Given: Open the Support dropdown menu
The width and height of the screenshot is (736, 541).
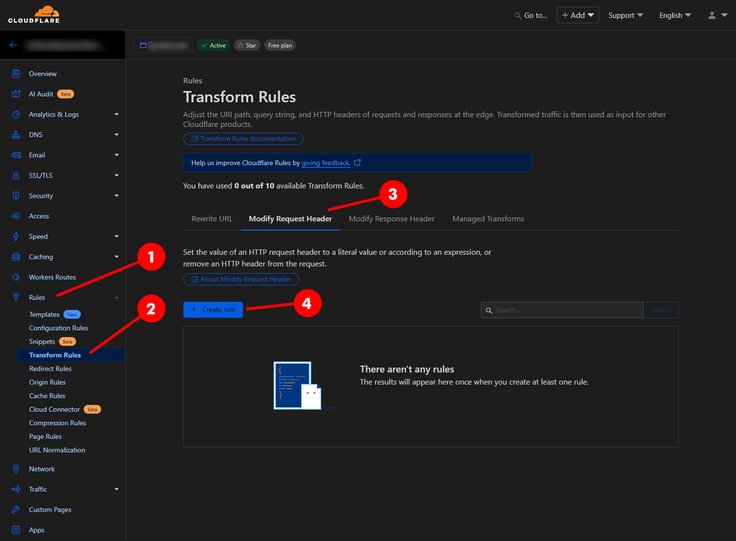Looking at the screenshot, I should (625, 15).
